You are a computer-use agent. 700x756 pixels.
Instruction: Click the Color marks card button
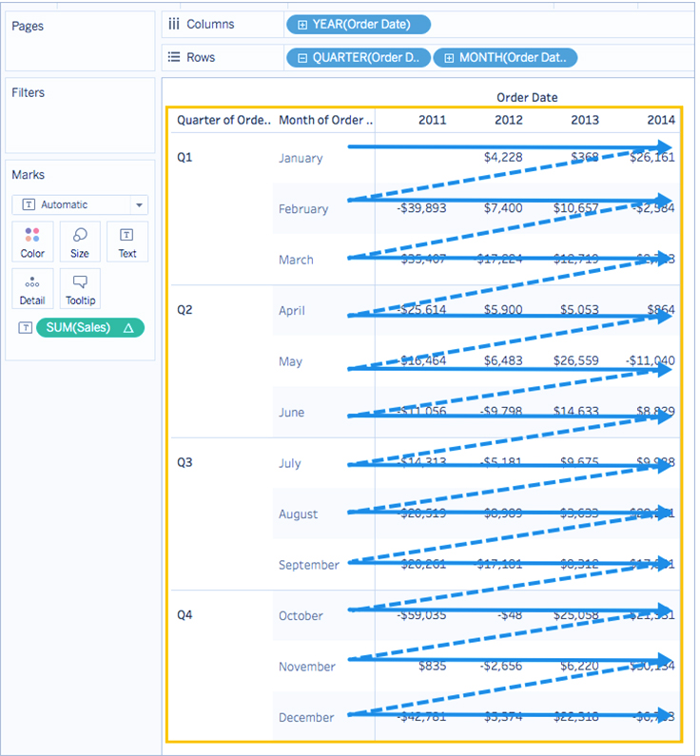pyautogui.click(x=32, y=242)
